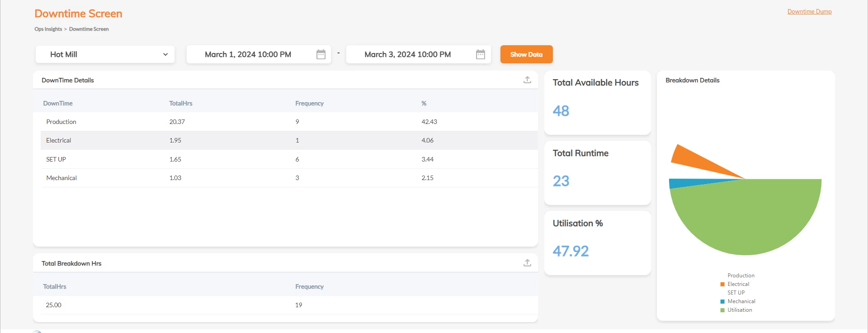Screen dimensions: 868x333
Task: Expand the Hot Mill dropdown
Action: [105, 54]
